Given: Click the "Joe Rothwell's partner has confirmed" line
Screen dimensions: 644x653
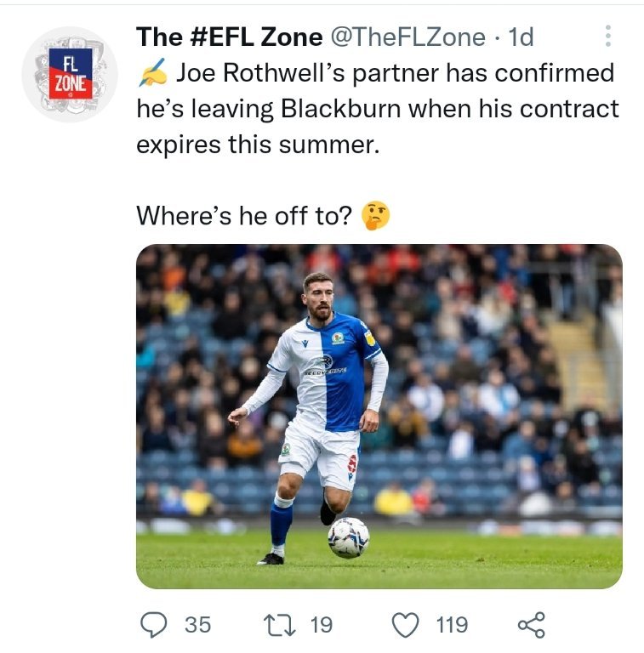Looking at the screenshot, I should tap(394, 73).
